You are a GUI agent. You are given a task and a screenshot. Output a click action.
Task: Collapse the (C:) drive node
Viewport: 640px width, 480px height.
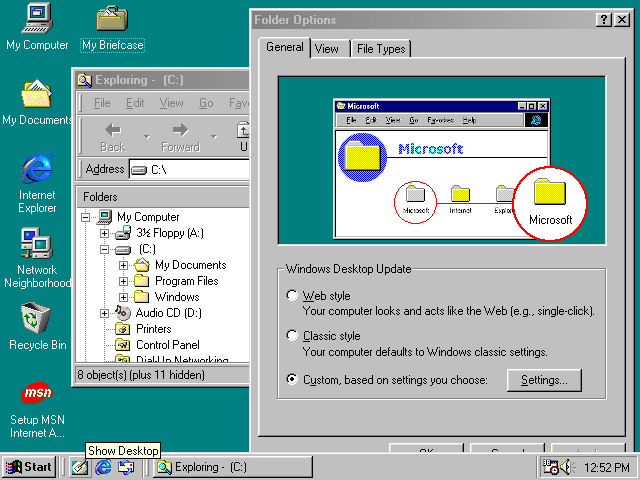tap(104, 249)
